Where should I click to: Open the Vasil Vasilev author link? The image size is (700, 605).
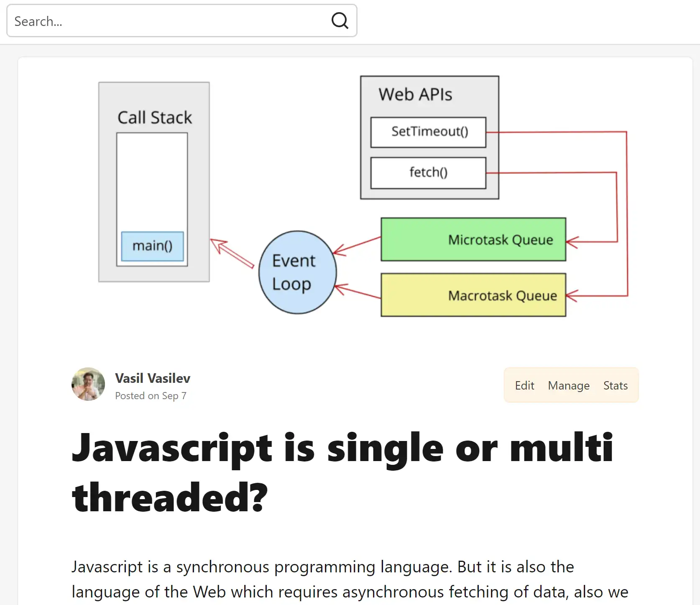click(153, 378)
